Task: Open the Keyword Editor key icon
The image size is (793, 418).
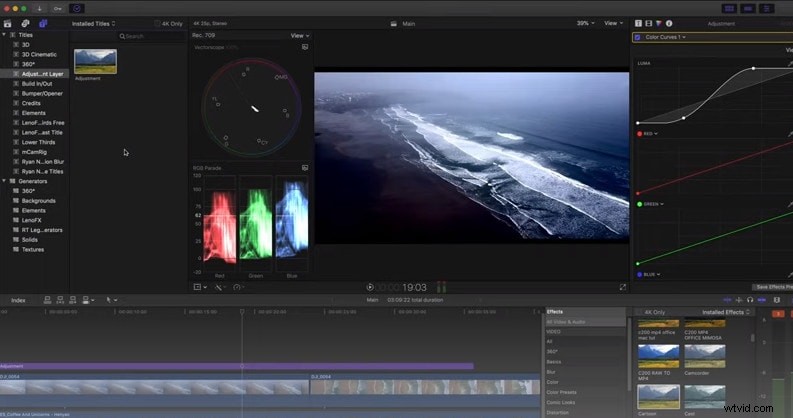Action: pyautogui.click(x=58, y=9)
